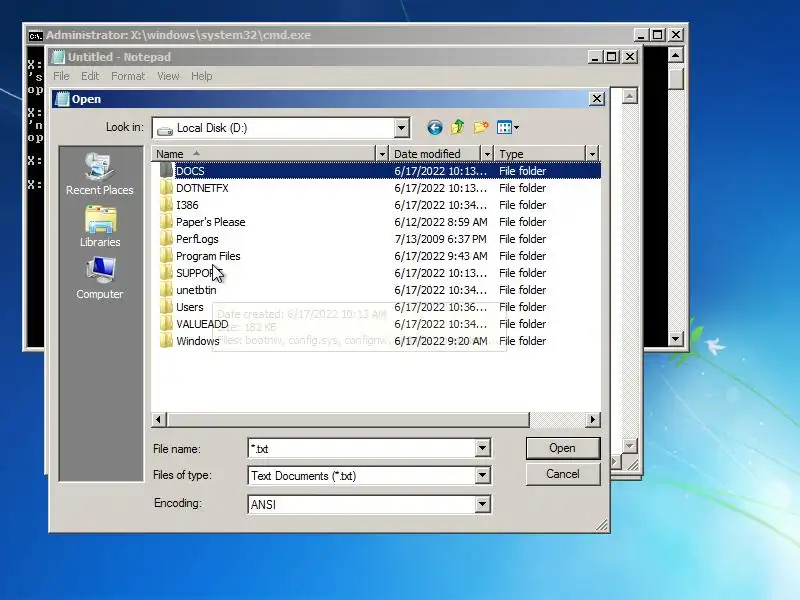800x600 pixels.
Task: Click the resize grip of the Open dialog
Action: [x=603, y=525]
